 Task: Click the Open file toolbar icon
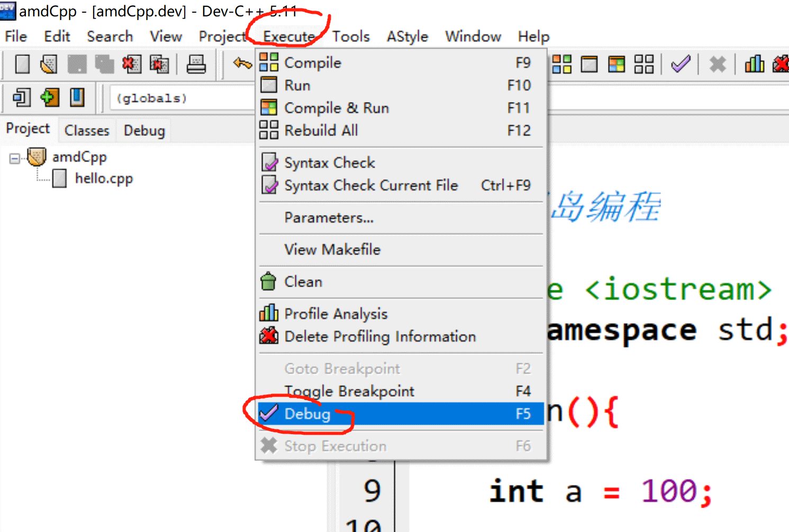[49, 65]
